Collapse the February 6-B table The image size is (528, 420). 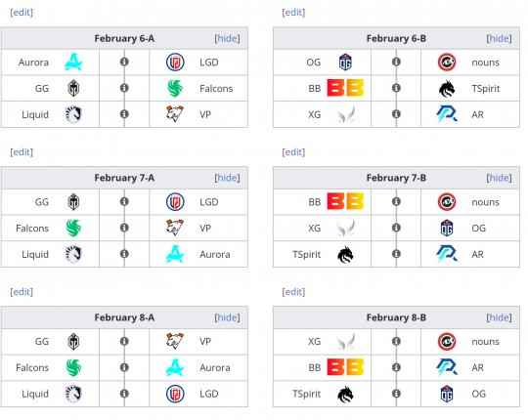point(499,38)
